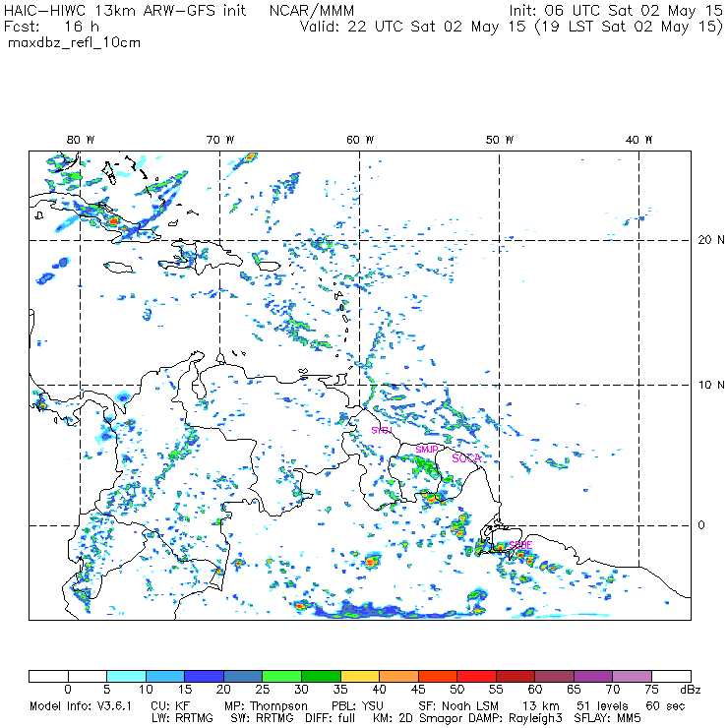Viewport: 728px width, 728px height.
Task: Click the 'Init: 06 UTC Sat 02 May 15' text
Action: pos(616,11)
